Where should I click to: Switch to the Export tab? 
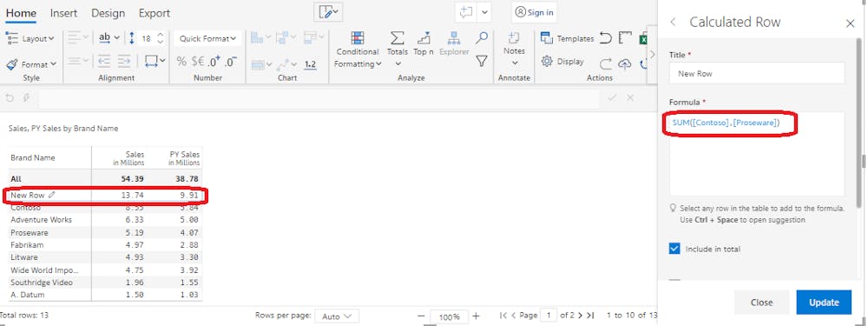pyautogui.click(x=155, y=13)
